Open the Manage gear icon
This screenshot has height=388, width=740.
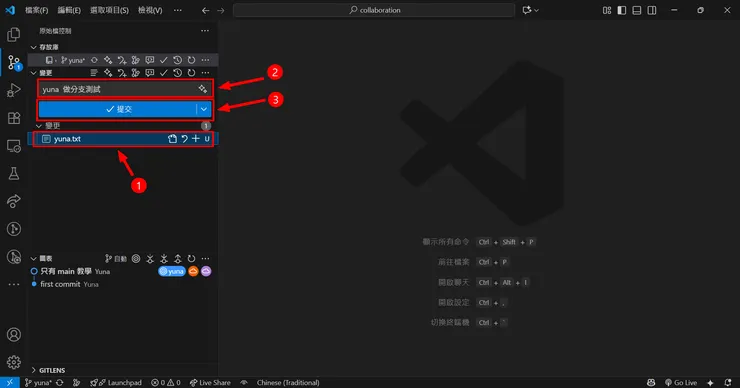tap(14, 362)
